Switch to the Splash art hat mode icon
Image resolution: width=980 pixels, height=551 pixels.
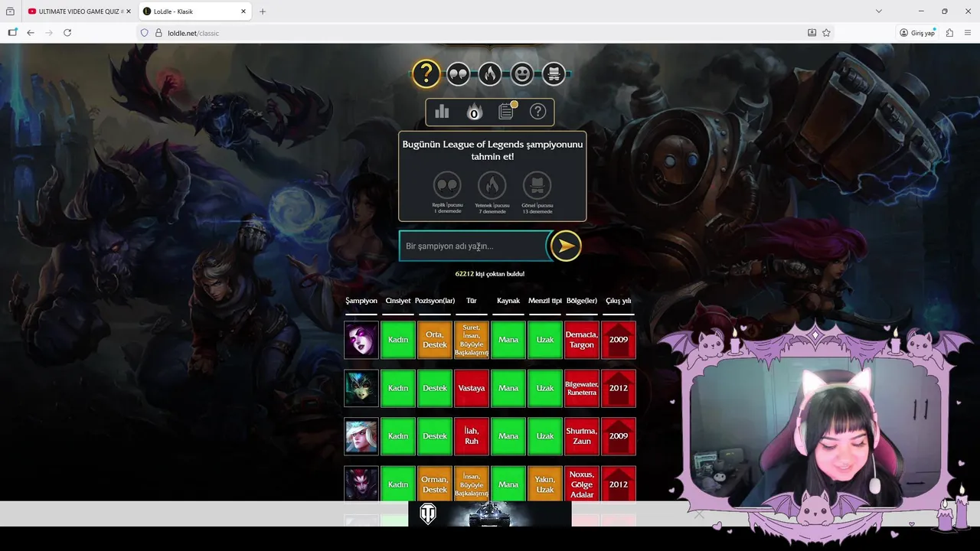tap(554, 73)
